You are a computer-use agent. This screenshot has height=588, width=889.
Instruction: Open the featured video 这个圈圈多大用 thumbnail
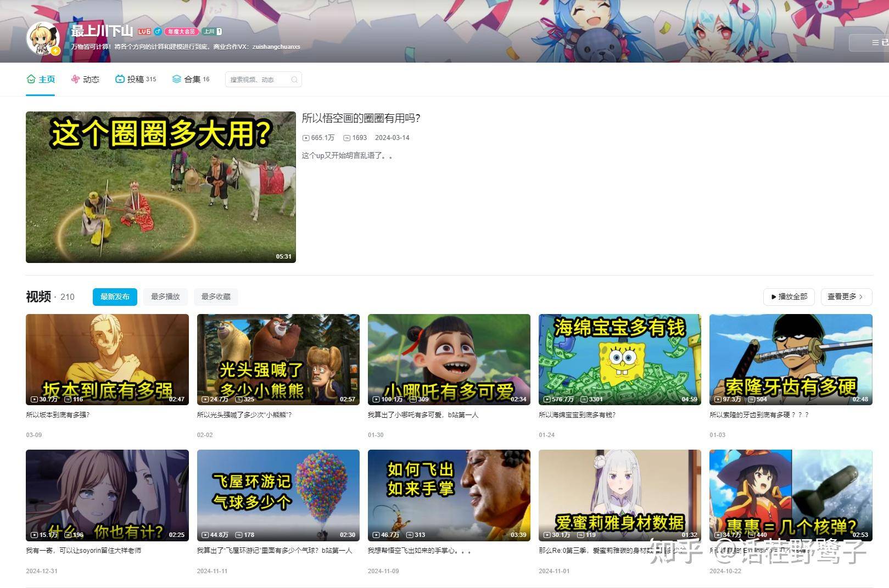[161, 187]
